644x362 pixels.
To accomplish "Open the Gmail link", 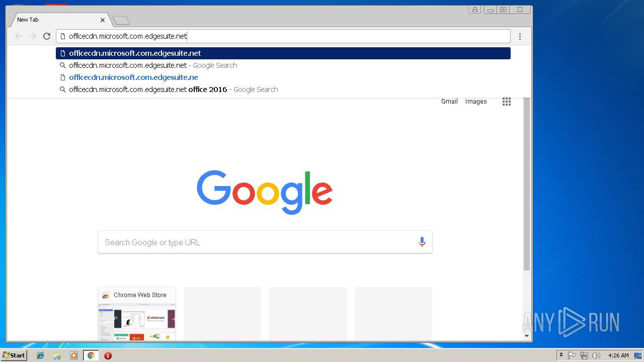I will pyautogui.click(x=449, y=102).
